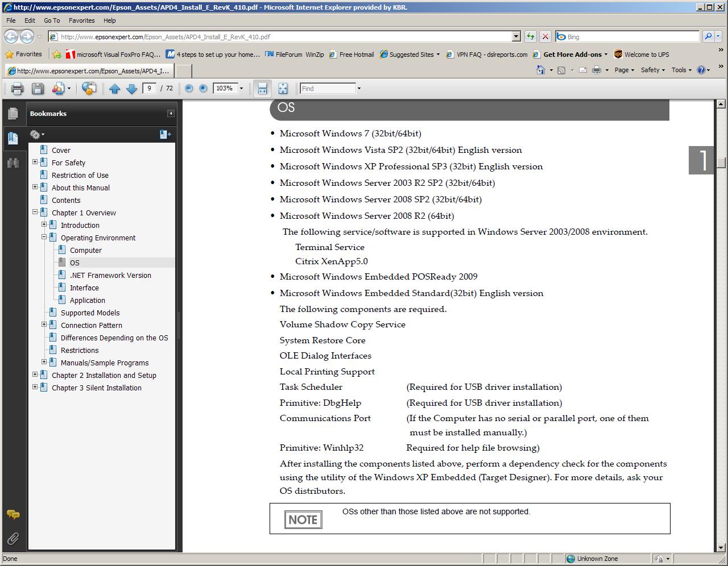Screen dimensions: 728x566
Task: Click the Home icon in command bar
Action: (x=540, y=70)
